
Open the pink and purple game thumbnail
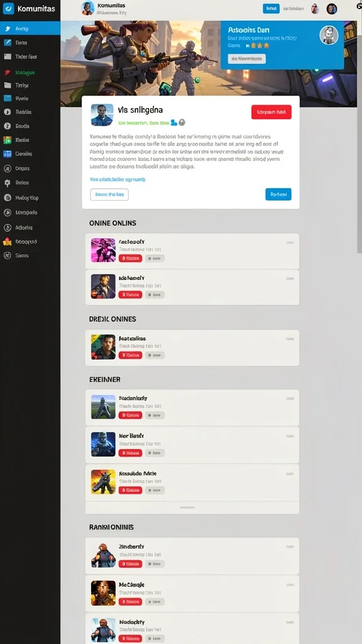[x=103, y=250]
